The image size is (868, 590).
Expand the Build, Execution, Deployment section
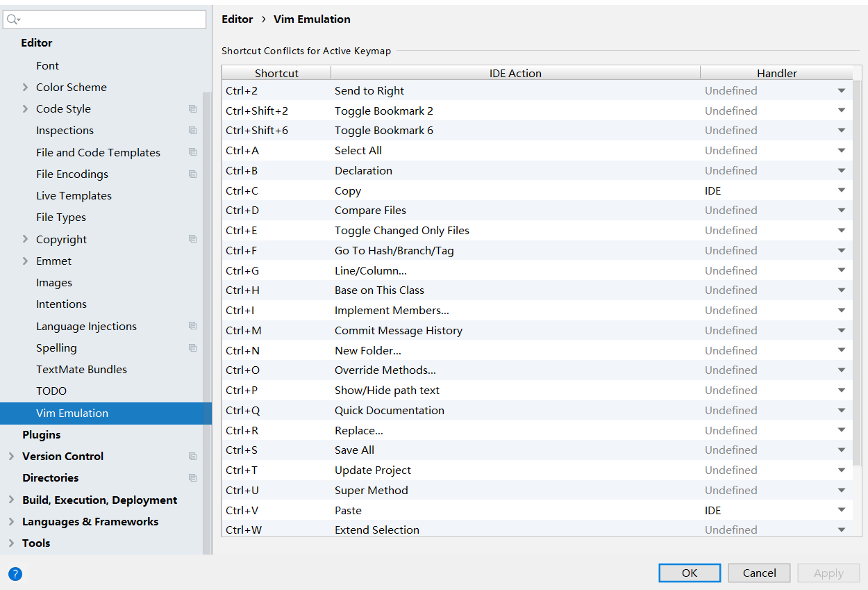point(11,500)
